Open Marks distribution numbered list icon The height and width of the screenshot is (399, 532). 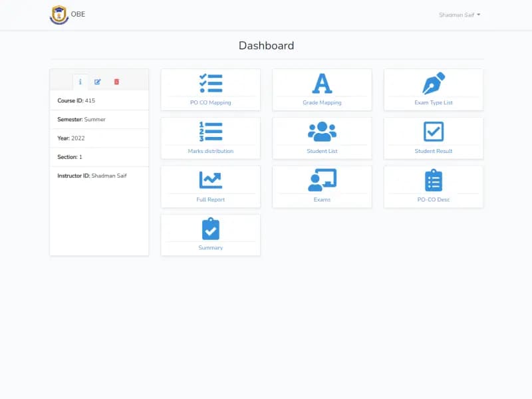[x=210, y=132]
